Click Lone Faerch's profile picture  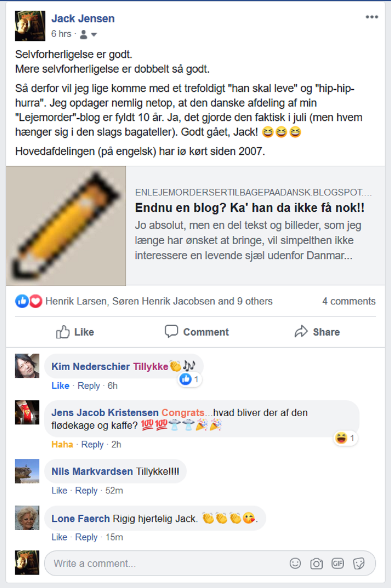pyautogui.click(x=27, y=518)
